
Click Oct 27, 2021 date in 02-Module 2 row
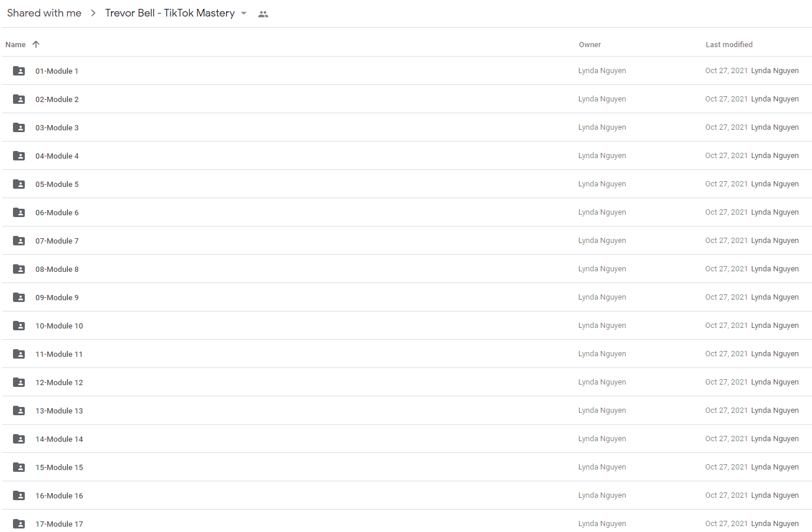(726, 99)
